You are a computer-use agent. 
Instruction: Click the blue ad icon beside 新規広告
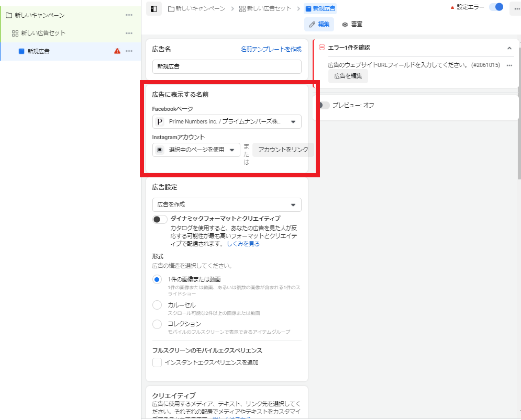coord(21,51)
